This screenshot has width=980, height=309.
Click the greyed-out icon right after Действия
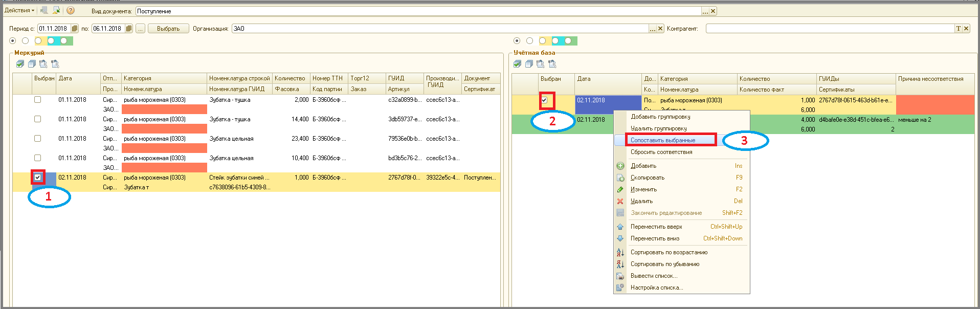[44, 10]
